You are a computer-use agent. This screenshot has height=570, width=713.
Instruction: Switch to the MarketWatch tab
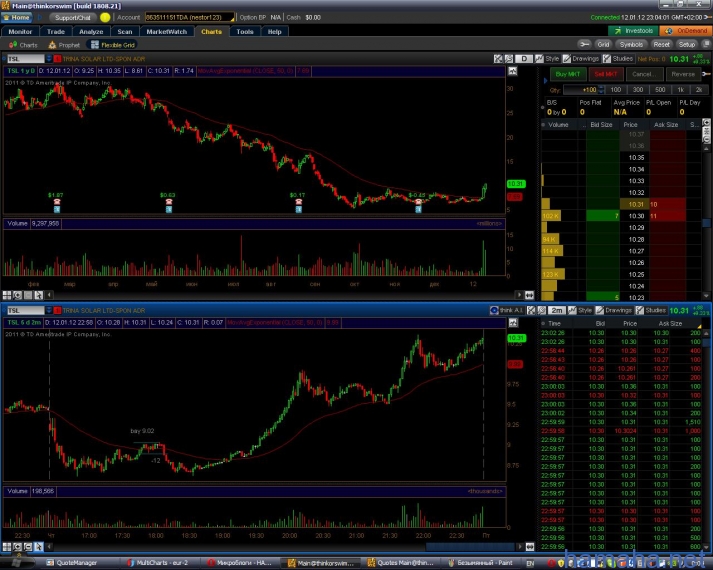click(166, 32)
